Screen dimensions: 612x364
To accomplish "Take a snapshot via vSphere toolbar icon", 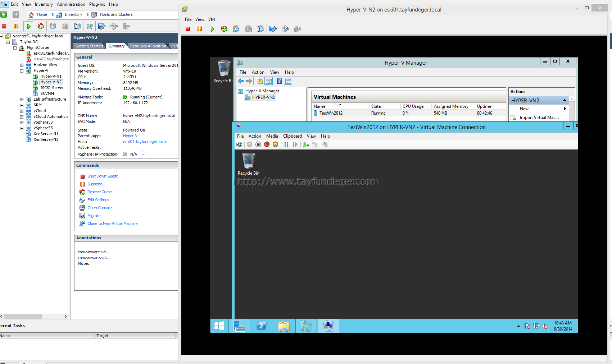I will point(53,26).
